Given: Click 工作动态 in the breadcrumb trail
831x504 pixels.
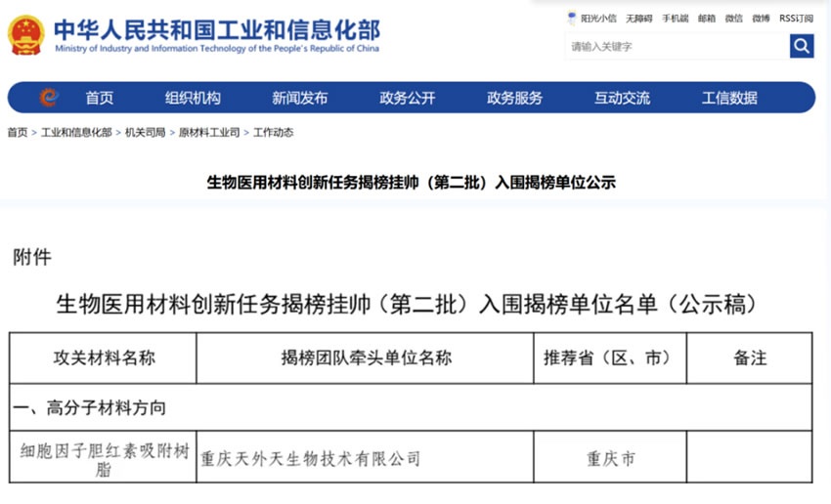Looking at the screenshot, I should pos(273,133).
